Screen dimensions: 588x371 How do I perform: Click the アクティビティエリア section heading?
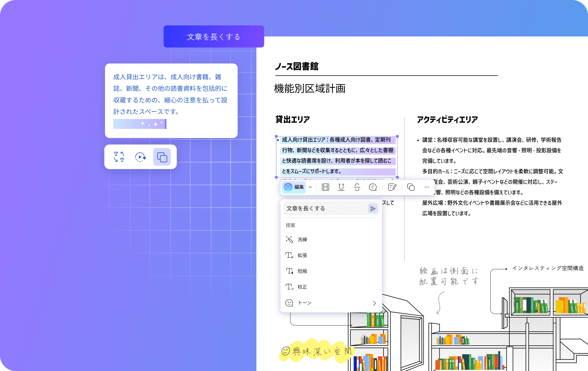tap(447, 119)
